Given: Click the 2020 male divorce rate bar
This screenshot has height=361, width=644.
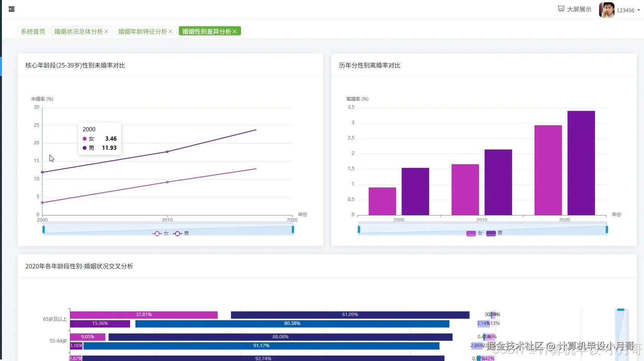Looking at the screenshot, I should click(581, 163).
